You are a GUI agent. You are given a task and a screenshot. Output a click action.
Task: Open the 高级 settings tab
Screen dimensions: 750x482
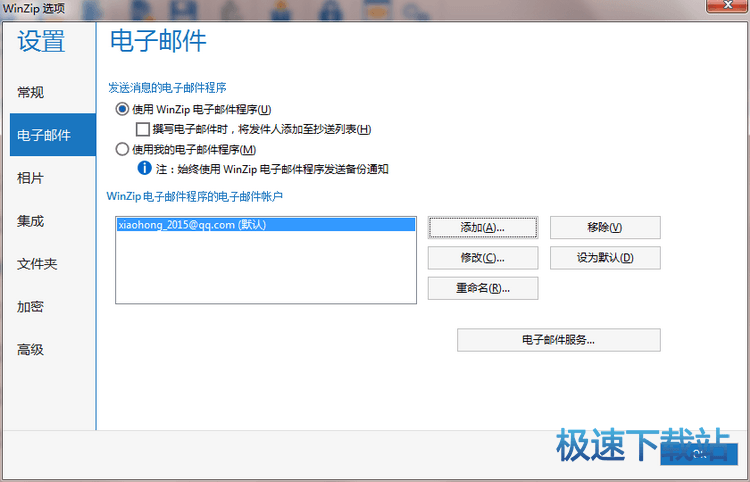point(31,350)
